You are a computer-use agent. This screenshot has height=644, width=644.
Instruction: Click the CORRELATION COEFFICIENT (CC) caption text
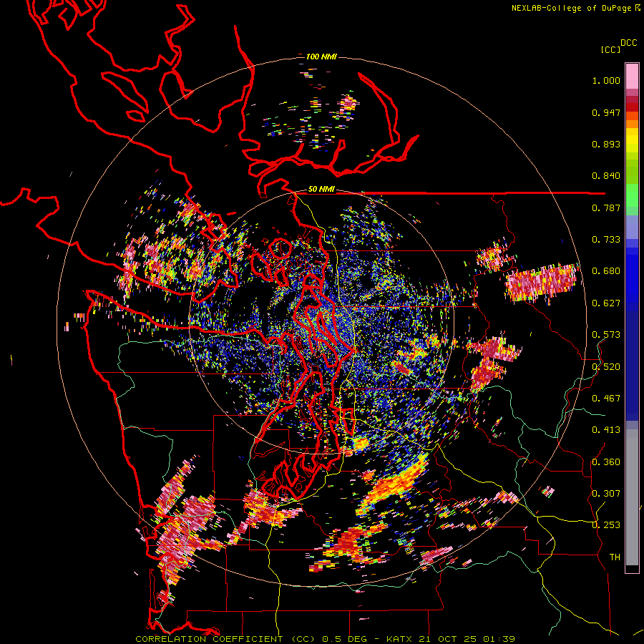click(x=225, y=639)
